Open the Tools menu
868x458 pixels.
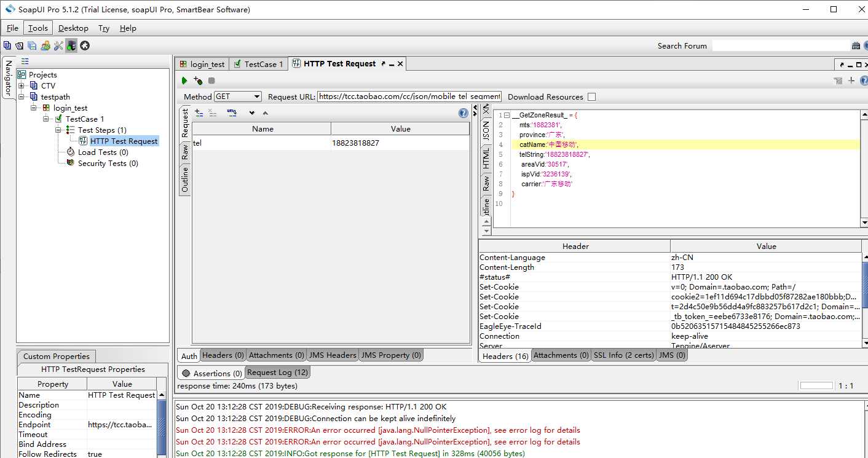[x=38, y=28]
